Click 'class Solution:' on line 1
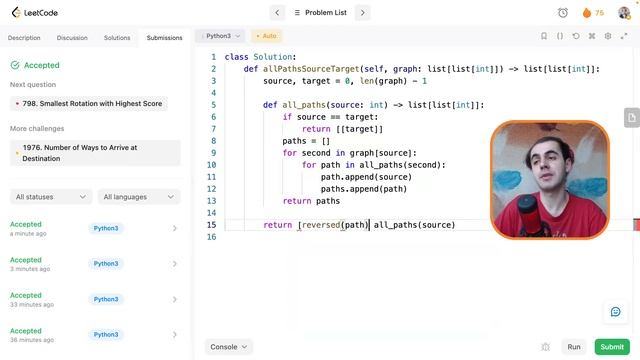Screen dimensions: 640x360 coord(260,57)
